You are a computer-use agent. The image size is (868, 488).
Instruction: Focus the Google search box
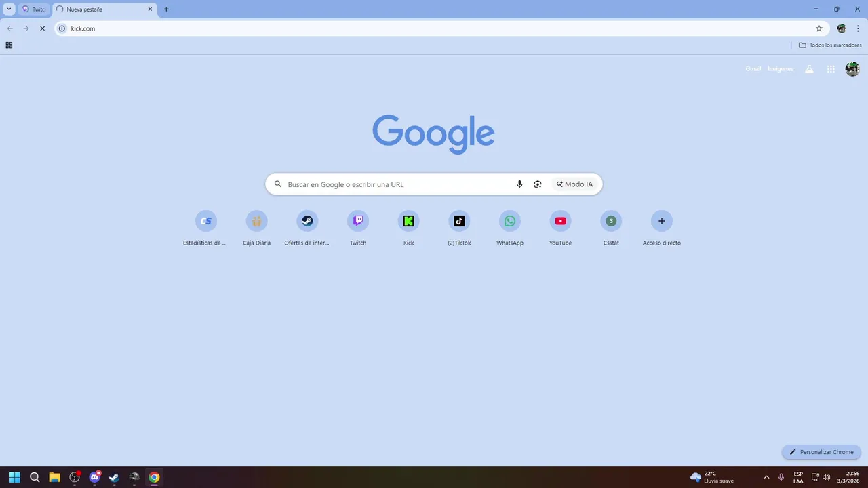coord(434,184)
